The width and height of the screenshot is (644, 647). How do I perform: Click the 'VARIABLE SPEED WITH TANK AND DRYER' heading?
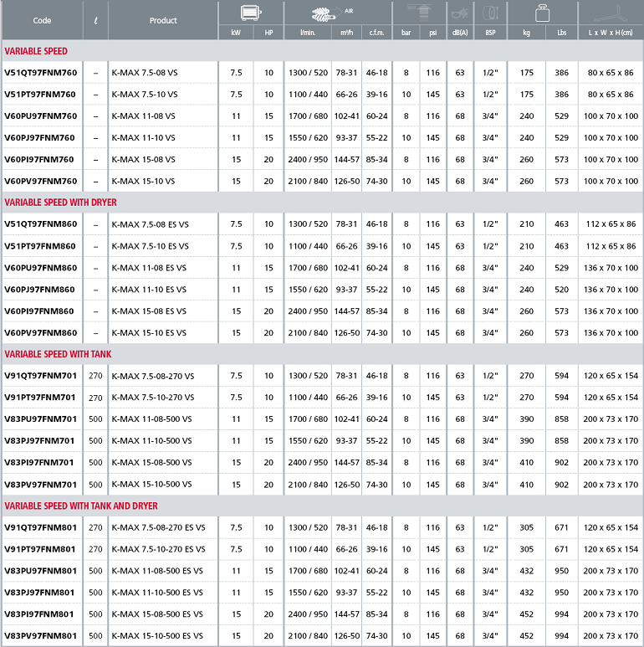coord(81,506)
